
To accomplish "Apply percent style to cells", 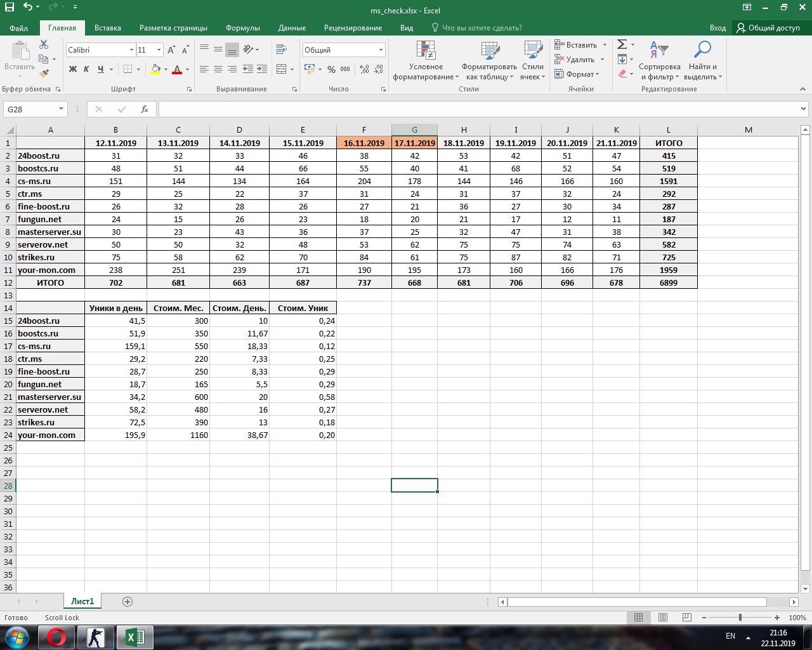I will (x=331, y=69).
